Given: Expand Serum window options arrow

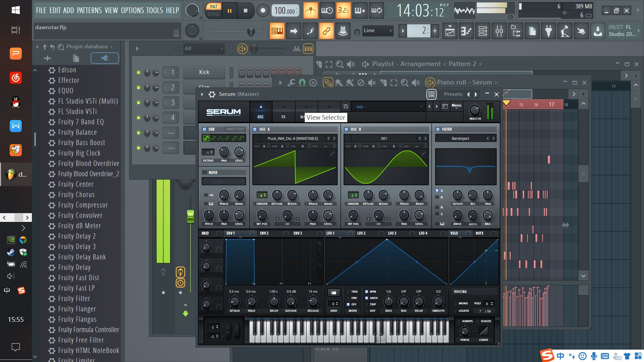Looking at the screenshot, I should tap(202, 95).
